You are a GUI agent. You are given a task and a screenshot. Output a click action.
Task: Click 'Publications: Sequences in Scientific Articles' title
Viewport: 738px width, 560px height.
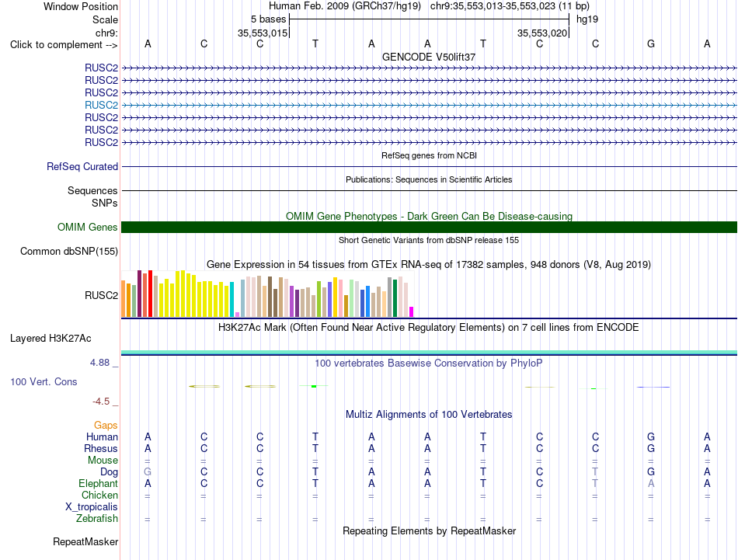click(429, 179)
